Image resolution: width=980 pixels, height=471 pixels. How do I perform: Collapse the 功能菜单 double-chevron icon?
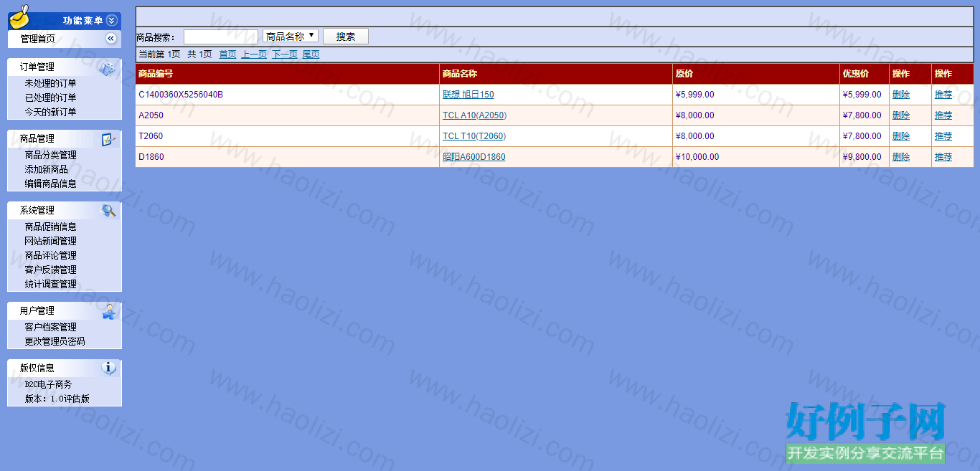[111, 21]
